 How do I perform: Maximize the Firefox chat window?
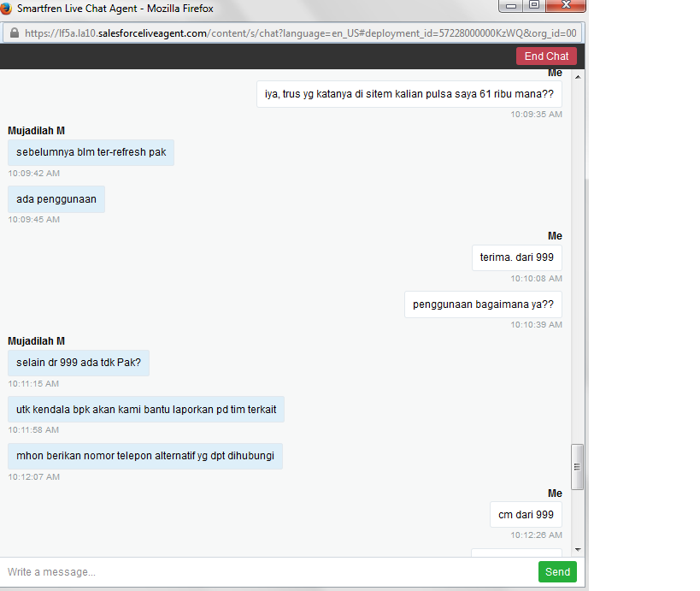(534, 5)
